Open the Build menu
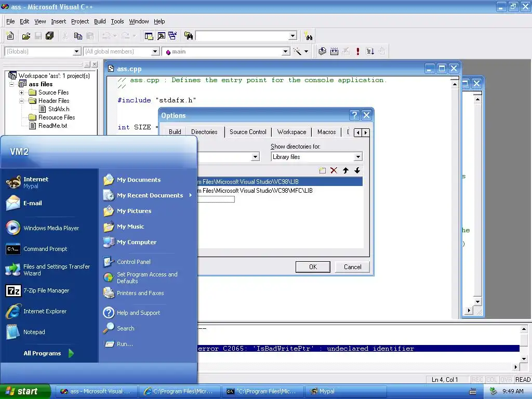This screenshot has height=399, width=532. click(x=100, y=21)
